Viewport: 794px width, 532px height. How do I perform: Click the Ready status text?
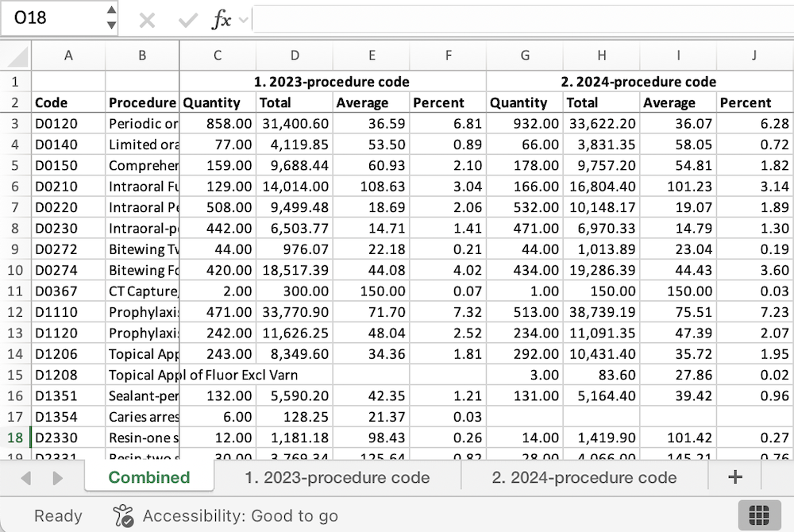pos(58,516)
